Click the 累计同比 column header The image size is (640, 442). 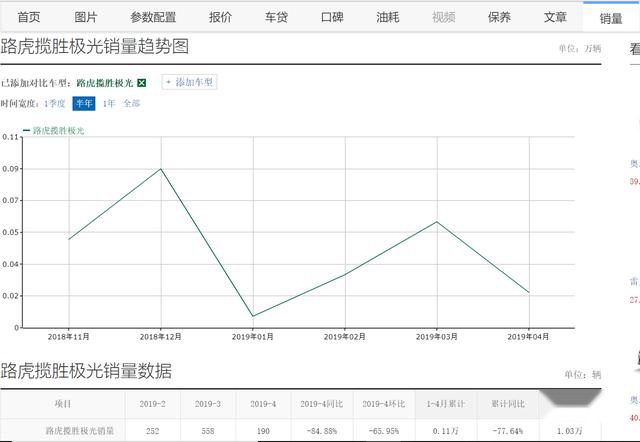pos(508,404)
